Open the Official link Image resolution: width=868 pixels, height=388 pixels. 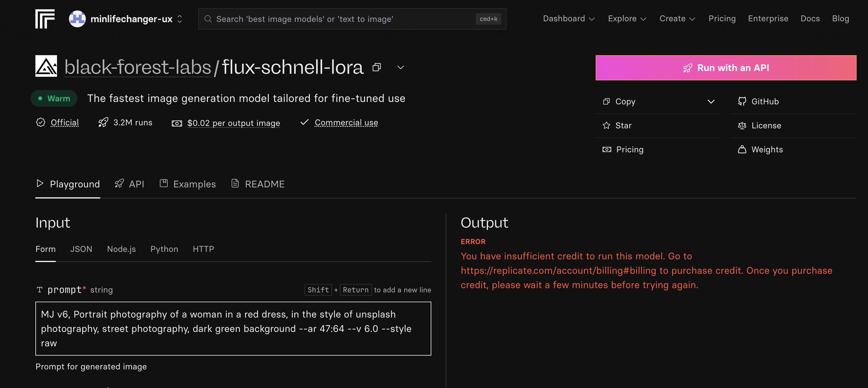pos(65,123)
